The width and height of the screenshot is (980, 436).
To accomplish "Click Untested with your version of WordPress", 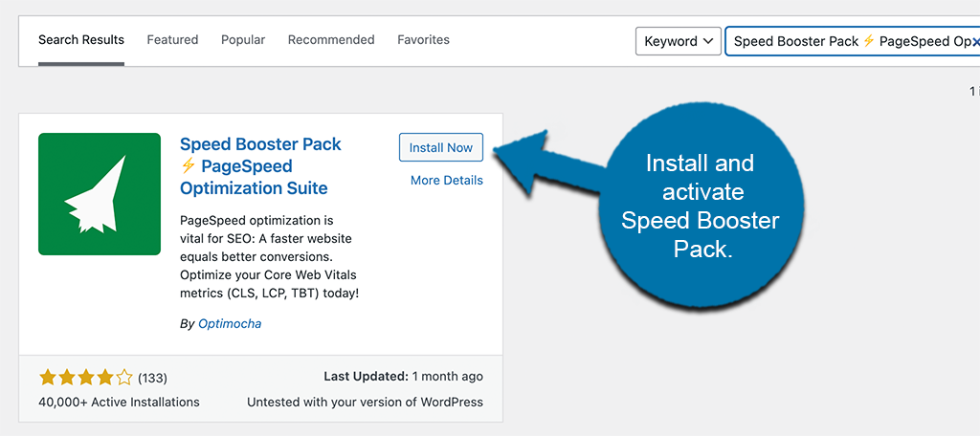I will [365, 403].
